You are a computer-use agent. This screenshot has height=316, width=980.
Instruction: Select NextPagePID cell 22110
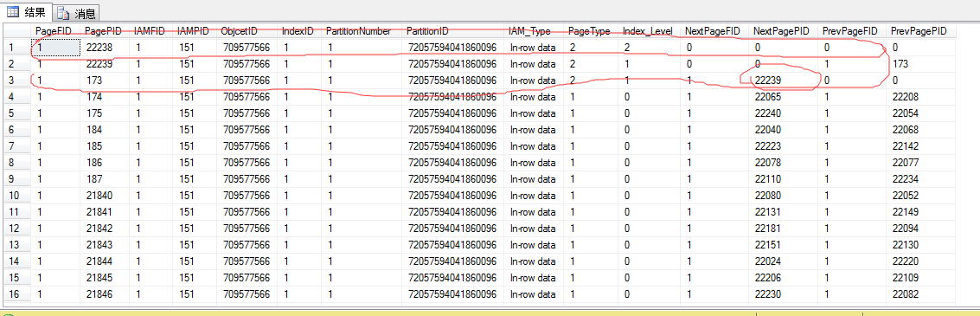(783, 179)
